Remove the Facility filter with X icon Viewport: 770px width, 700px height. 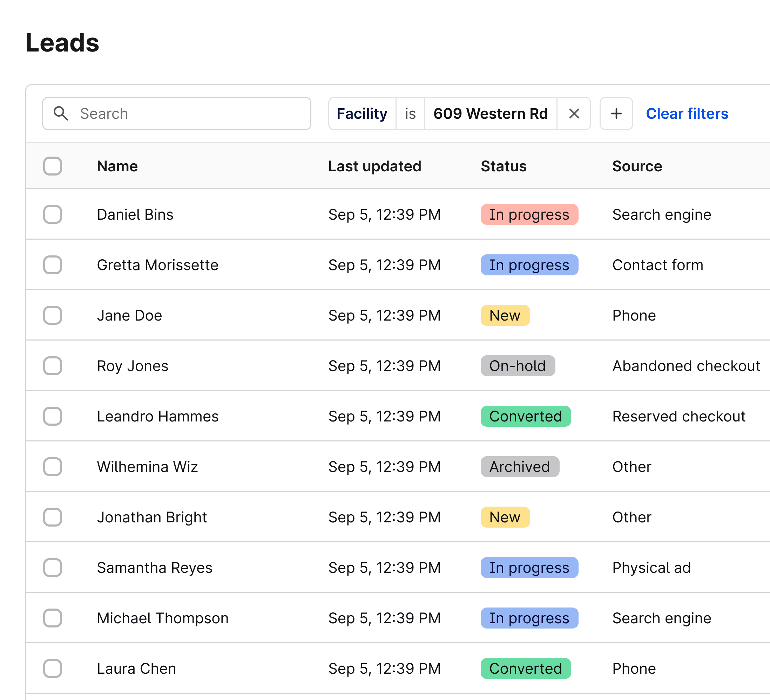pos(574,114)
